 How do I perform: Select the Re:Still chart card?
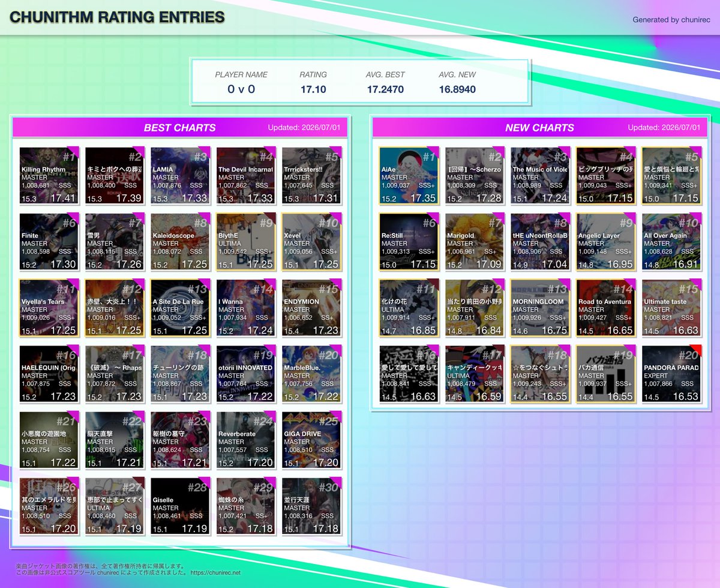[x=409, y=241]
